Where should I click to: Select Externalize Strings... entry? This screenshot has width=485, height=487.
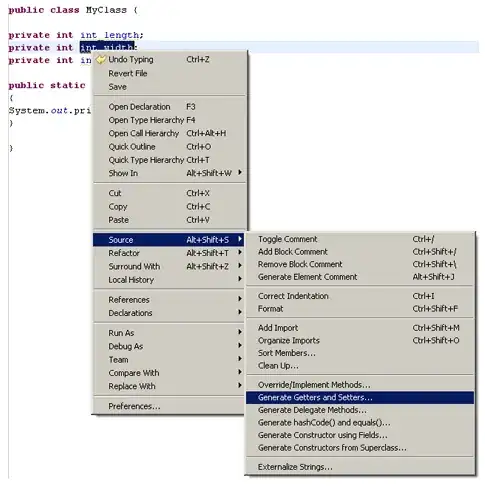pyautogui.click(x=360, y=467)
